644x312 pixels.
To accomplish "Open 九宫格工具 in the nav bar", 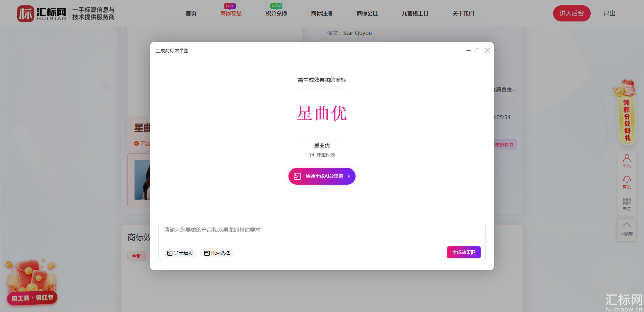I will (415, 13).
